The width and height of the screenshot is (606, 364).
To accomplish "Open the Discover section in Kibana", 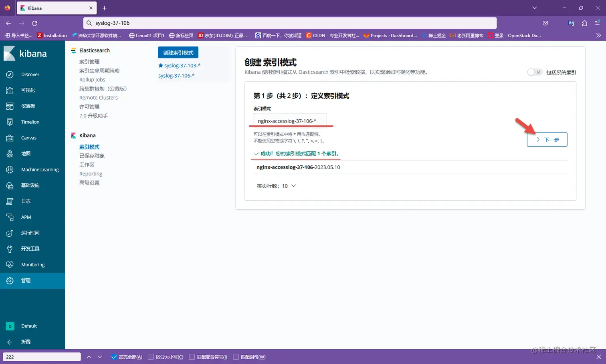I will [30, 74].
